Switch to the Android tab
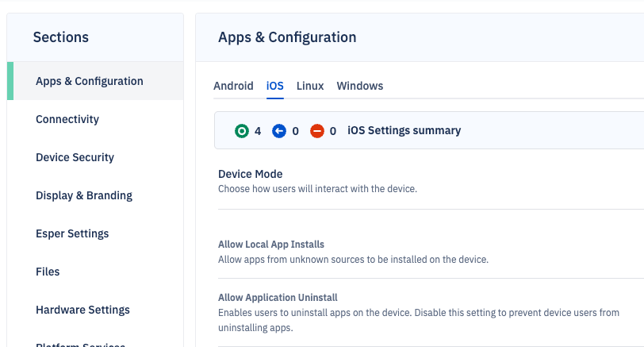The width and height of the screenshot is (644, 347). pos(233,86)
